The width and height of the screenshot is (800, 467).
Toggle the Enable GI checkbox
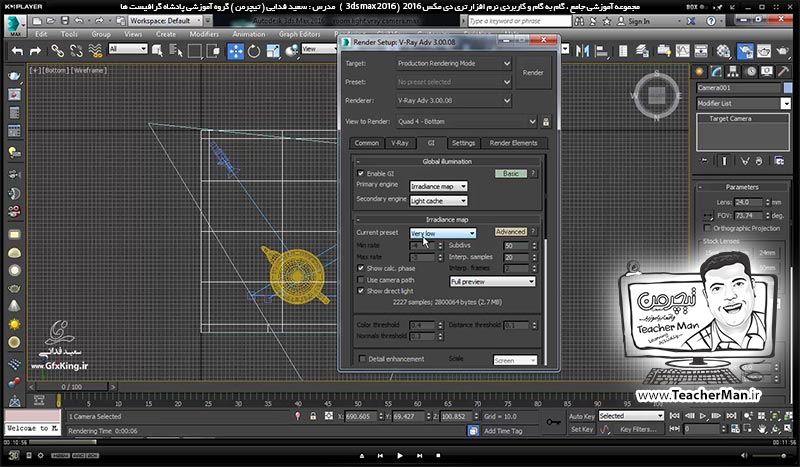[x=361, y=174]
